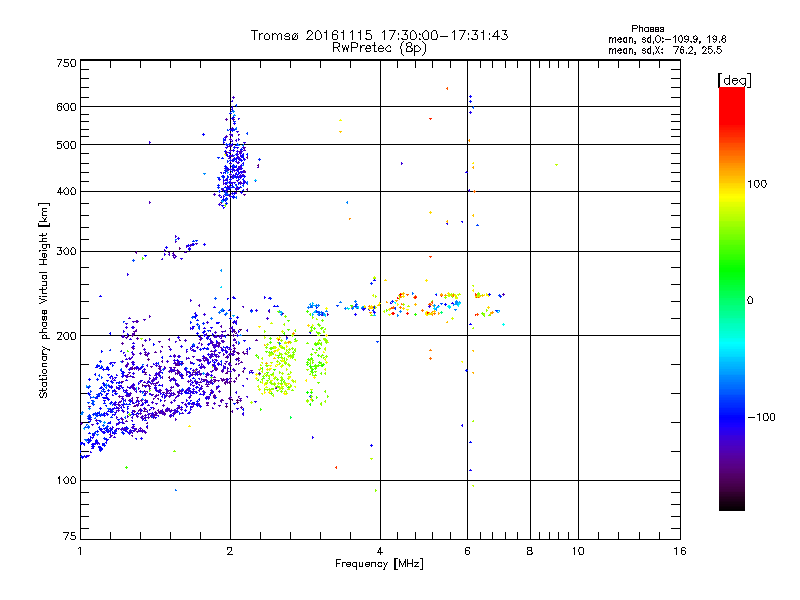The width and height of the screenshot is (800, 600).
Task: Click the y-axis tick label '500'
Action: [x=66, y=145]
